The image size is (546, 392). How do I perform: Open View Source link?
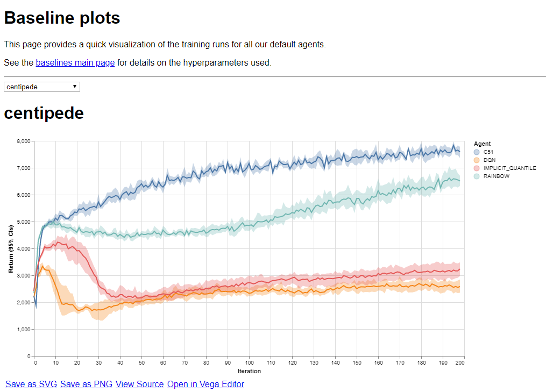pyautogui.click(x=139, y=384)
